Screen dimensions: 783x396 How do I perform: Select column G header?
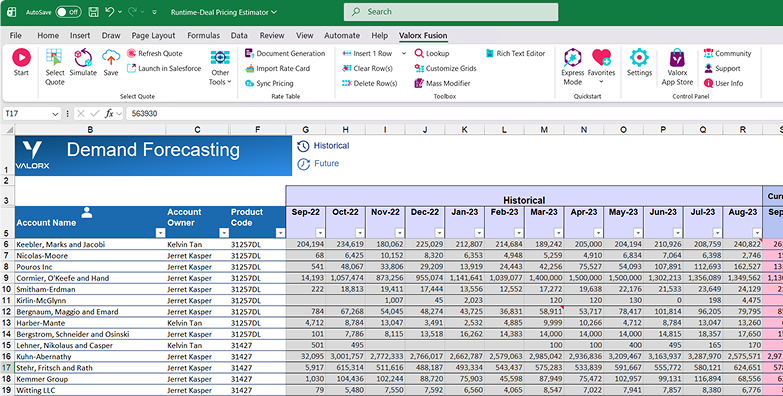(x=306, y=130)
